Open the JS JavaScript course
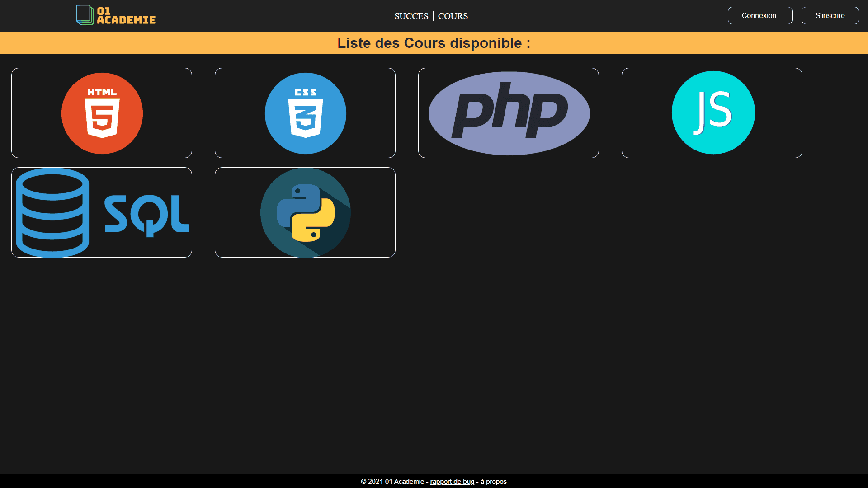Screen dimensions: 868x488 point(712,113)
